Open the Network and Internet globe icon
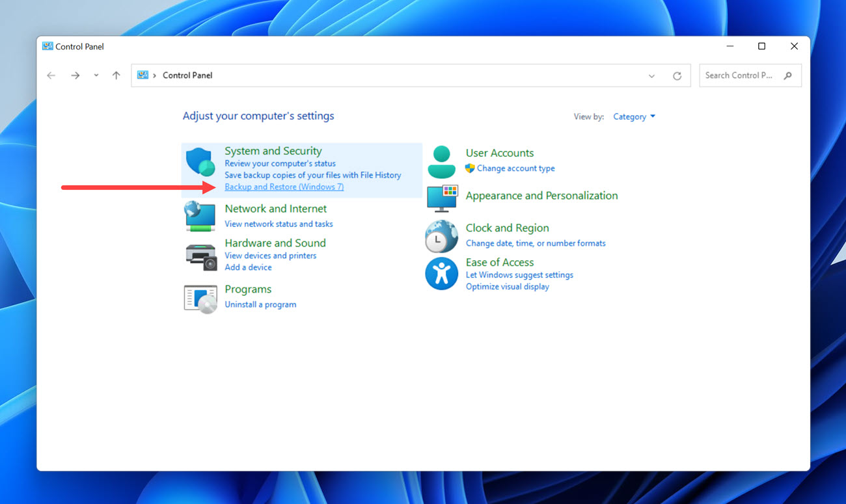 pyautogui.click(x=200, y=216)
